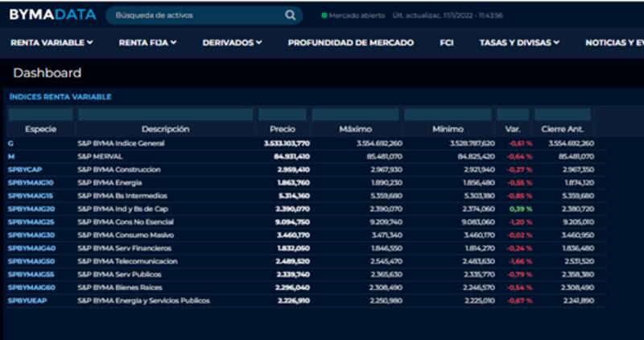The height and width of the screenshot is (340, 644).
Task: Click the search magnifier icon
Action: [290, 15]
